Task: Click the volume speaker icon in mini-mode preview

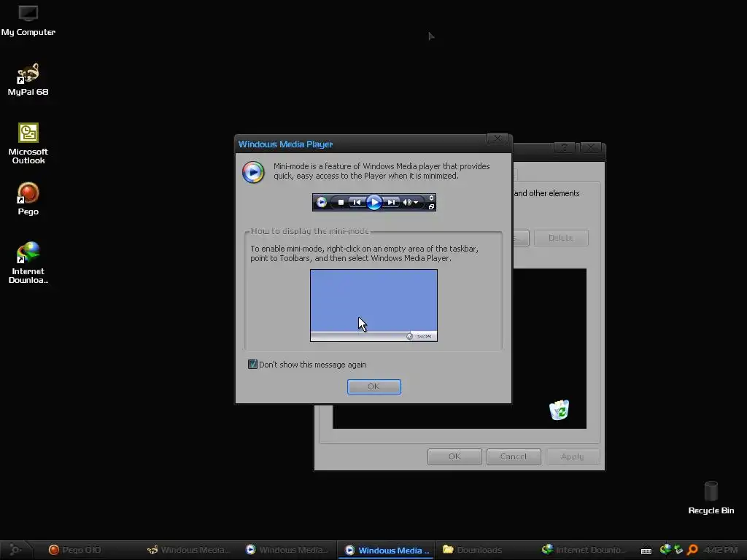Action: coord(407,203)
